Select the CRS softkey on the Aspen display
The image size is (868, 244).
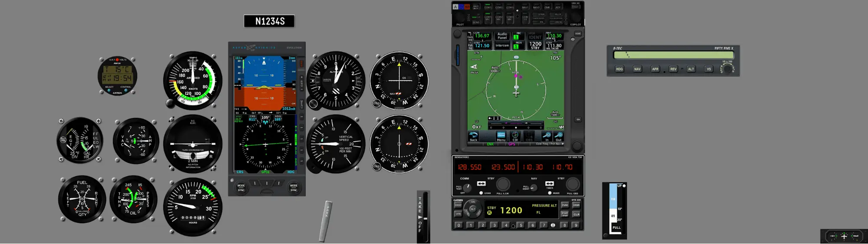[x=240, y=172]
